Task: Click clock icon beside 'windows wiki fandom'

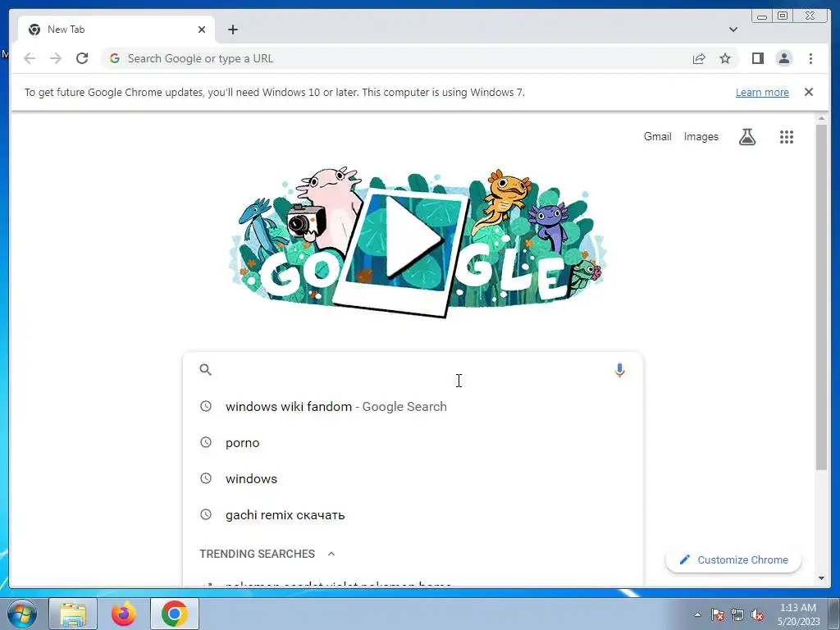Action: coord(206,406)
